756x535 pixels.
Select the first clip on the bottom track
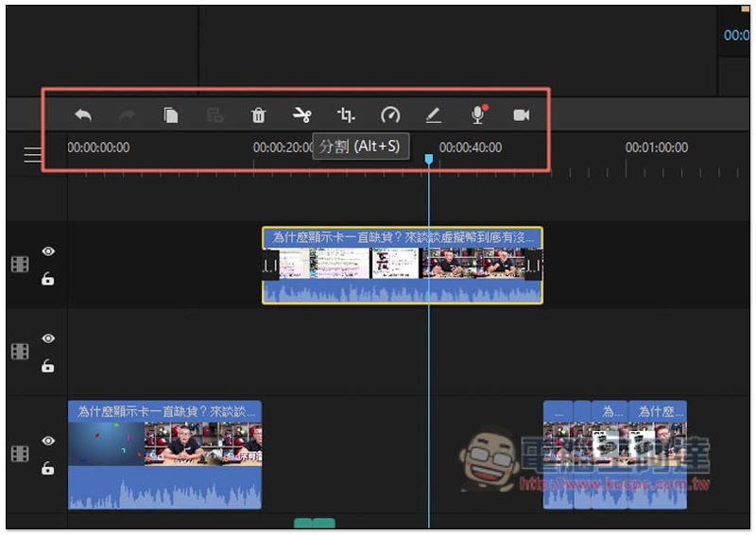[x=164, y=455]
